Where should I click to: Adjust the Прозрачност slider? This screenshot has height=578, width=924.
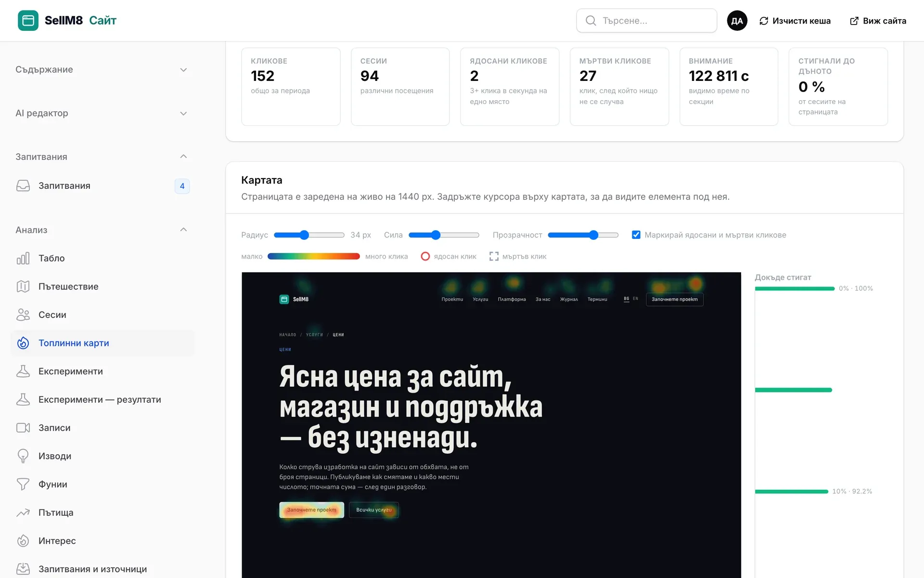(x=583, y=235)
